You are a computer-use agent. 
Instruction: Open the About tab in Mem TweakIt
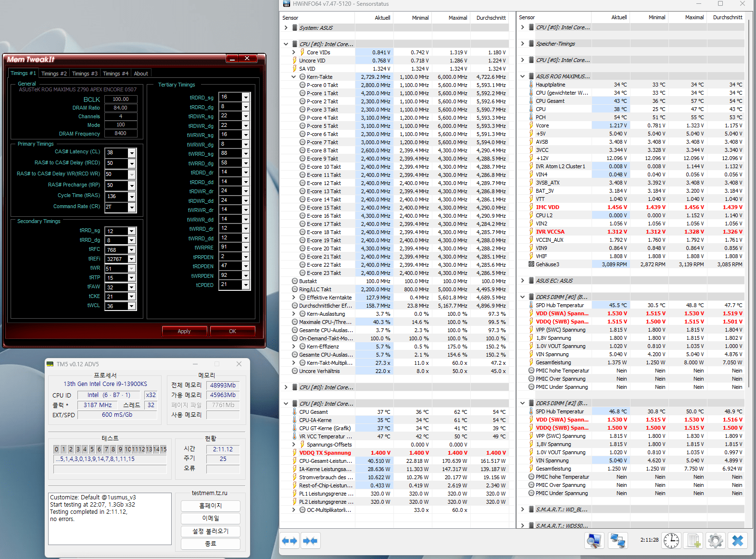coord(141,74)
